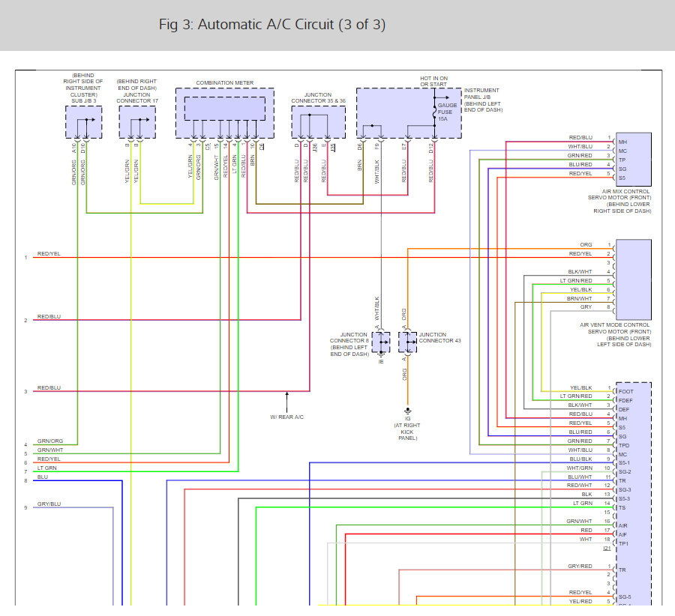The width and height of the screenshot is (675, 616).
Task: Click the WHT wire label at pin 18
Action: tap(586, 539)
